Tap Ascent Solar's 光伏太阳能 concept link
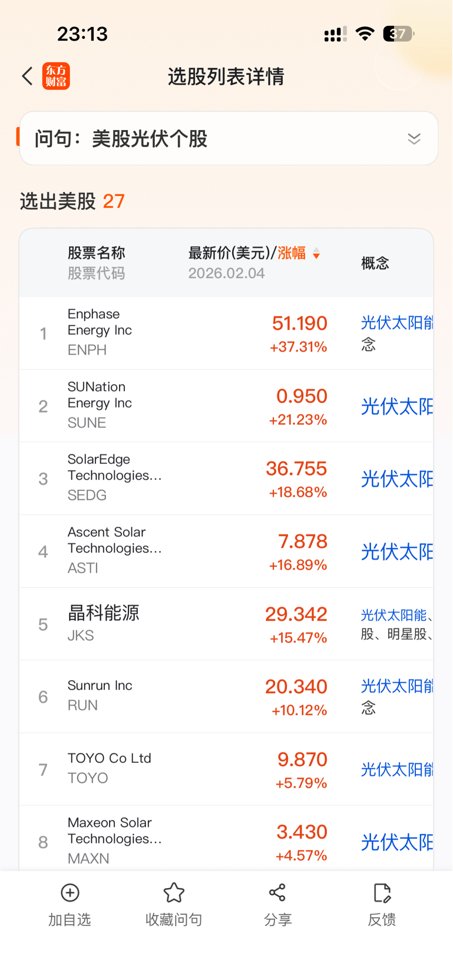The height and width of the screenshot is (980, 453). point(396,552)
